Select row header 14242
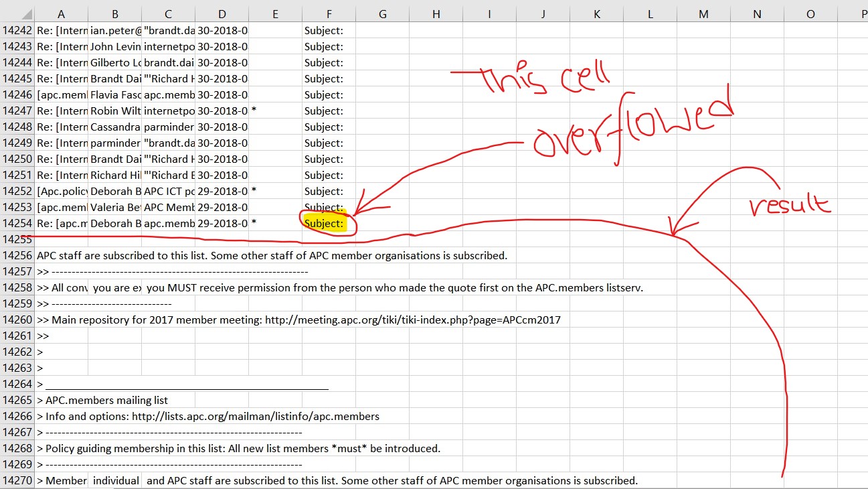Viewport: 868px width, 489px height. pyautogui.click(x=17, y=30)
